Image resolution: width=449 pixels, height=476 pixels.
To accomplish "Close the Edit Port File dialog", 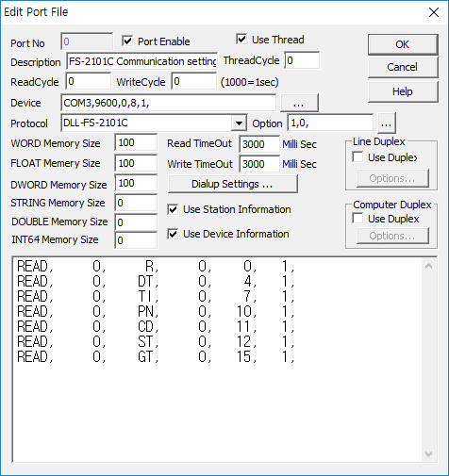I will [434, 12].
